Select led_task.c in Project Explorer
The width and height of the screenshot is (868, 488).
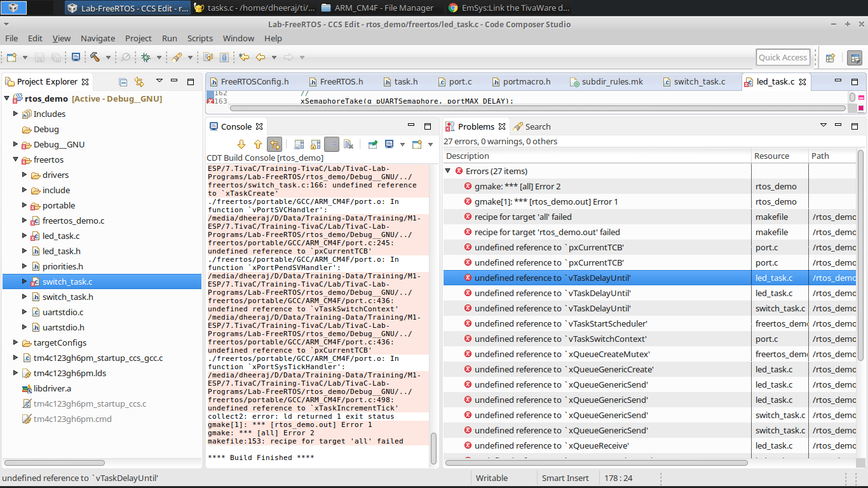61,236
